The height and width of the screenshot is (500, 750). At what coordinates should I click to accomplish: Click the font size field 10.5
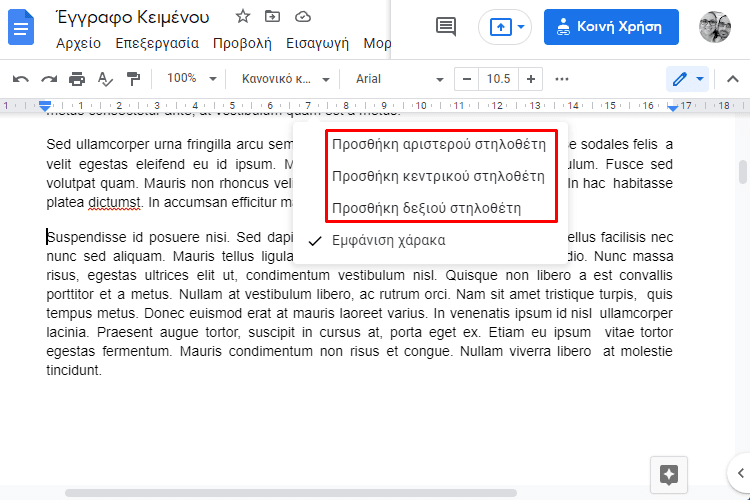tap(499, 79)
